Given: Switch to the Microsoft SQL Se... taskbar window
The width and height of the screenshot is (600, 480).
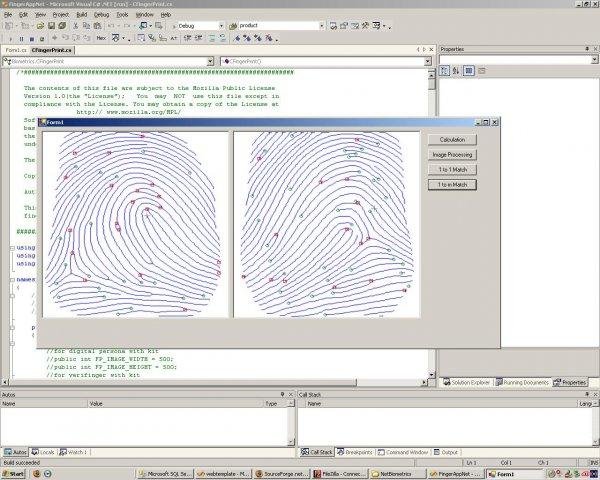Looking at the screenshot, I should coord(165,473).
